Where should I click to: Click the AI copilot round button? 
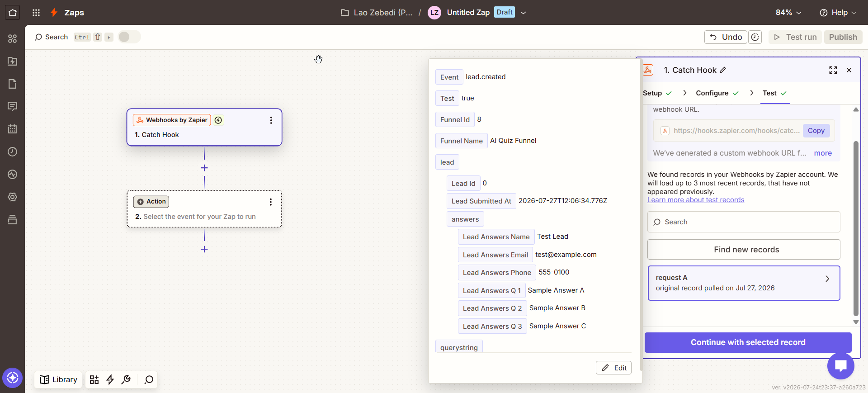[12, 378]
